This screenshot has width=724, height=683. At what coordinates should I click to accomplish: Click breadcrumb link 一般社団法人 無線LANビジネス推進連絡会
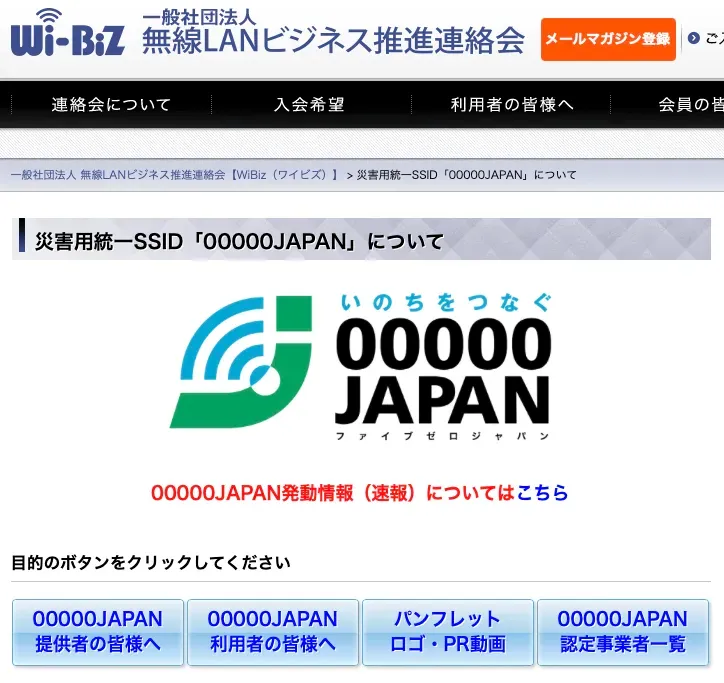coord(175,175)
